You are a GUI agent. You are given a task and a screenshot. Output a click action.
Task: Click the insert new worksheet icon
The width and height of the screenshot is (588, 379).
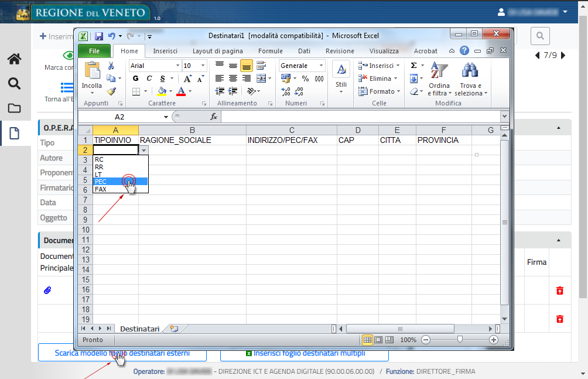point(174,329)
